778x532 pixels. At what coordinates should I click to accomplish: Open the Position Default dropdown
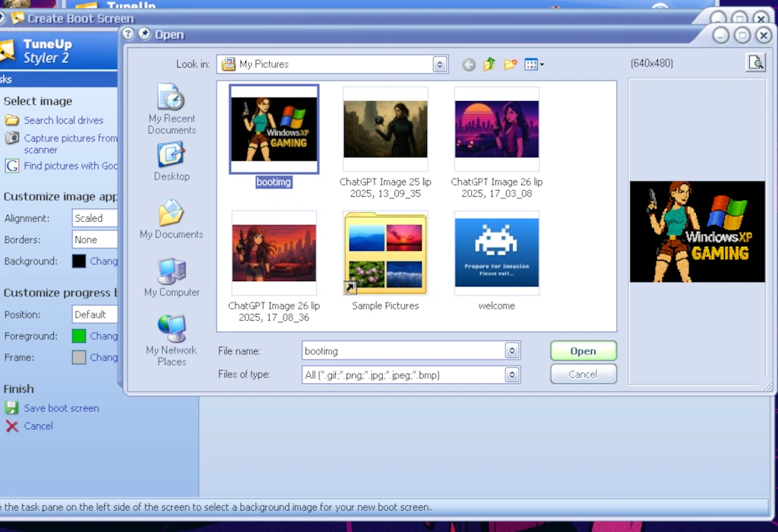point(95,314)
